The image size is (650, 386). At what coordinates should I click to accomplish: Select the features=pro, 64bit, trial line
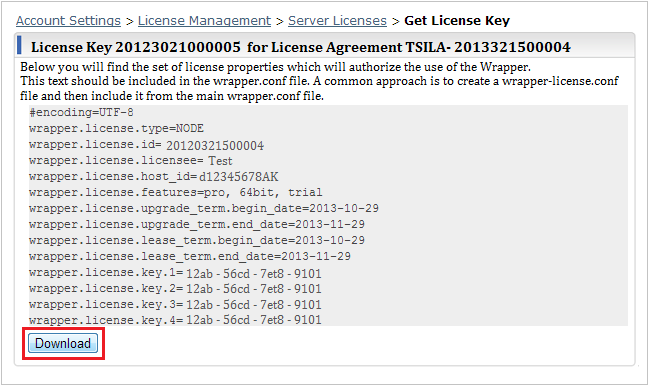coord(176,192)
